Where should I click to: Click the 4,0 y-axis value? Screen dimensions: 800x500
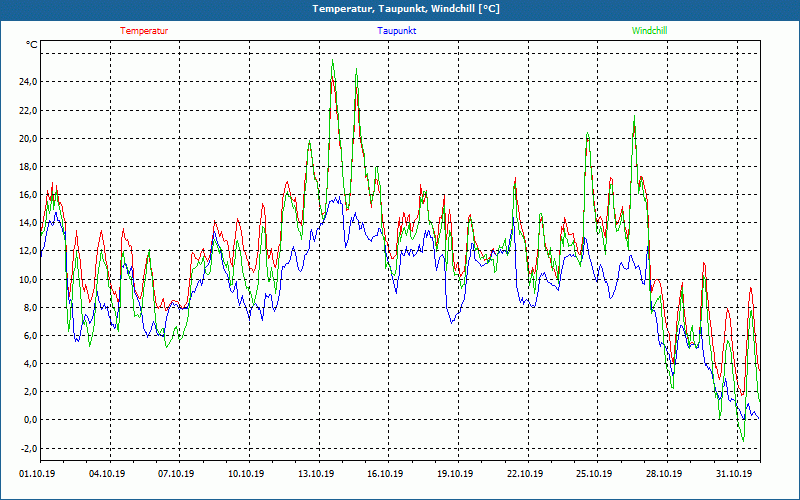coord(30,363)
